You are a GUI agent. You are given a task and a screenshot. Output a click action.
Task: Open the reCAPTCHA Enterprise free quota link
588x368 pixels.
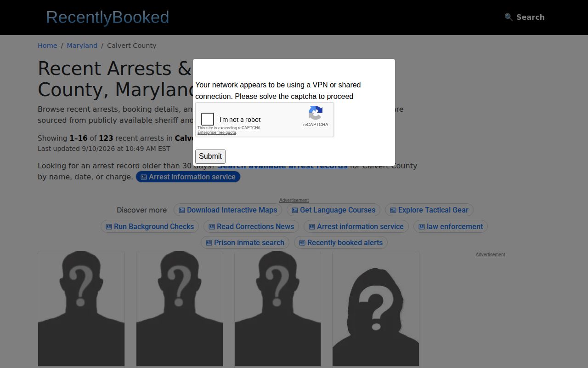click(229, 130)
